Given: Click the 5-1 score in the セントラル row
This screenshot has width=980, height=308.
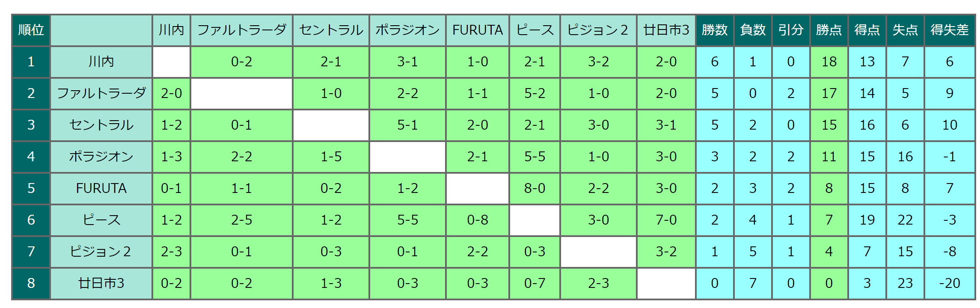Looking at the screenshot, I should click(x=407, y=125).
